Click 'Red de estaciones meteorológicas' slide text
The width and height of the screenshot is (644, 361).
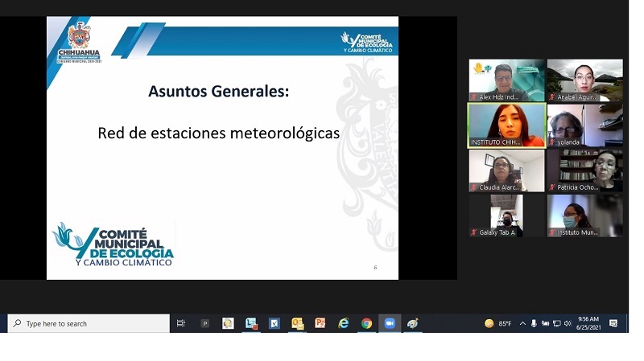pos(218,133)
